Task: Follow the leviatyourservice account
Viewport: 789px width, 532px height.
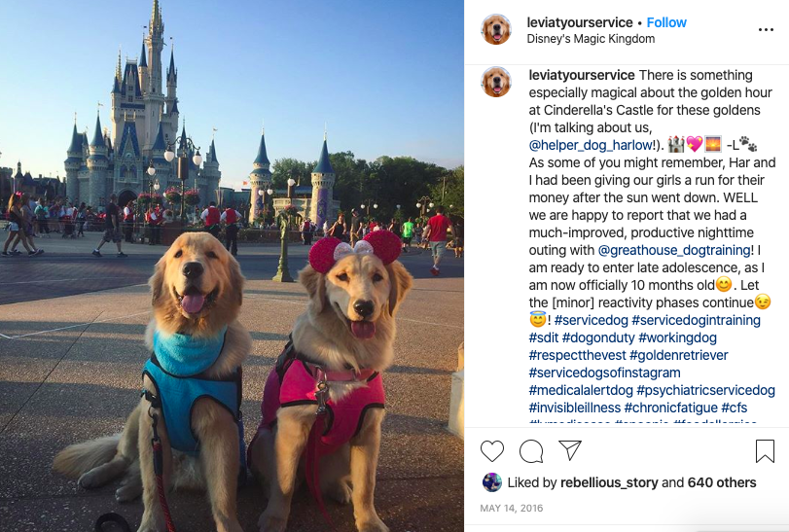Action: (666, 22)
